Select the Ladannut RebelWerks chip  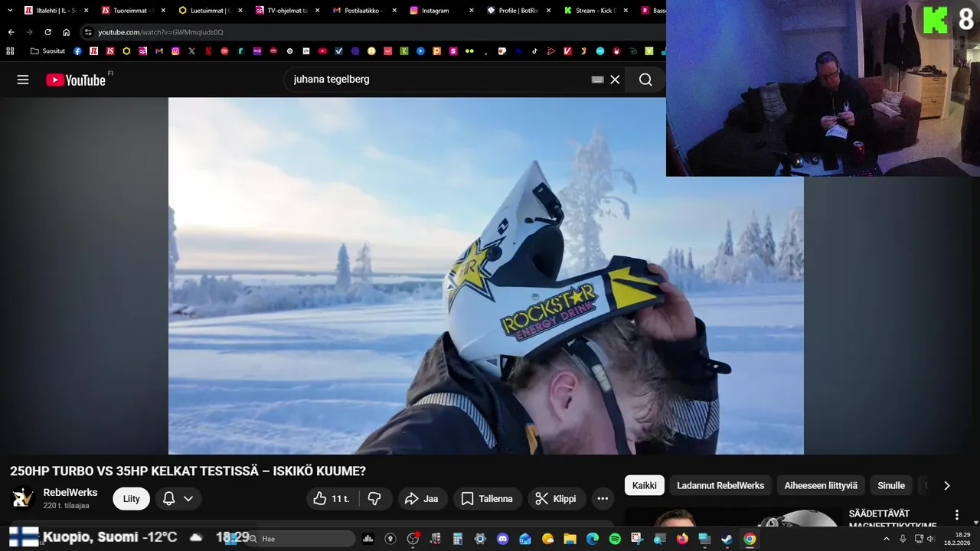click(720, 485)
